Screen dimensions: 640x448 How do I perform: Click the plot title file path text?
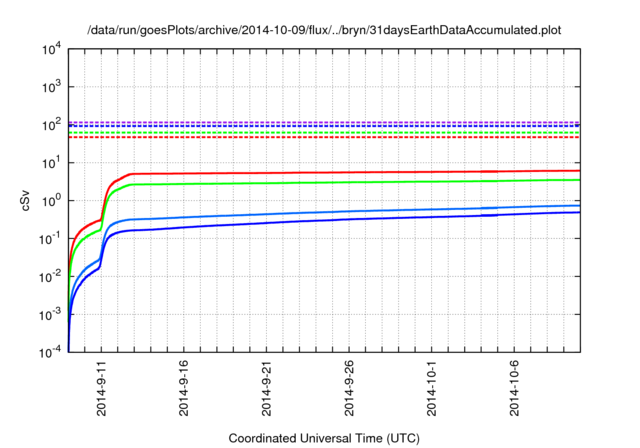324,30
